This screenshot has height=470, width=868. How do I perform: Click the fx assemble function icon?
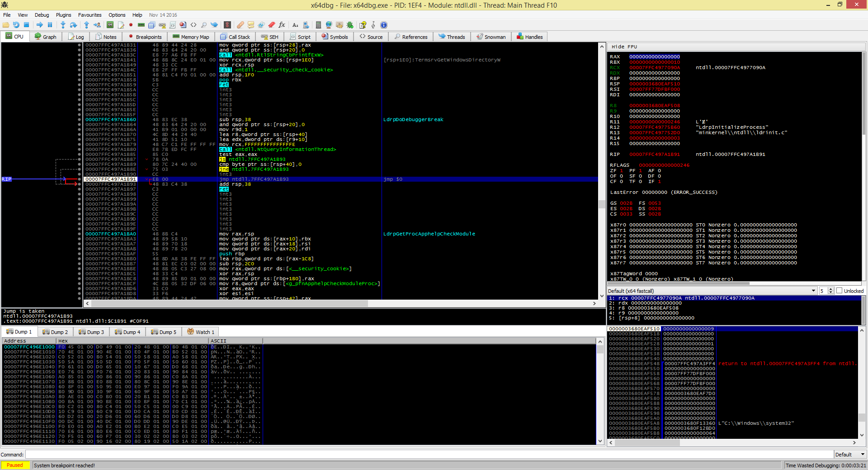(282, 25)
